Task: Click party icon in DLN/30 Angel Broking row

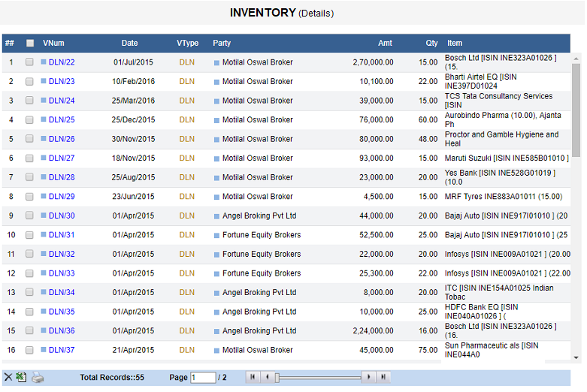Action: (216, 216)
